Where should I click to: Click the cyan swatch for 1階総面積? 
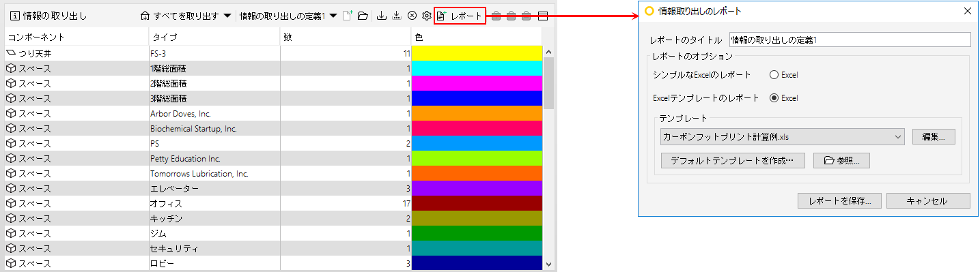(477, 68)
